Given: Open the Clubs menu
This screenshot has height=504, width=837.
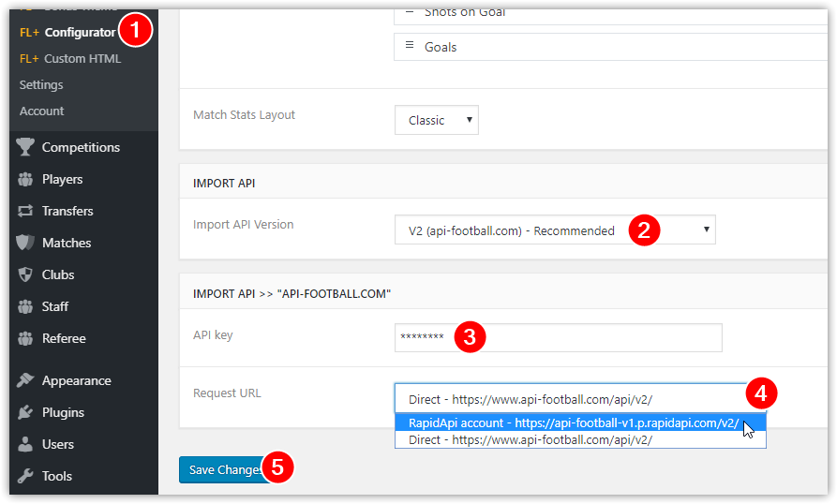Looking at the screenshot, I should point(58,274).
